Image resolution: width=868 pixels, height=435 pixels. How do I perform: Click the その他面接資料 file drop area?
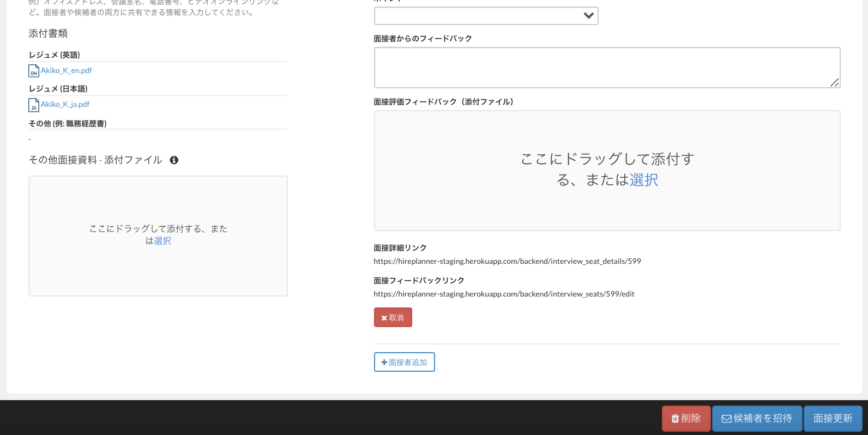click(x=158, y=267)
